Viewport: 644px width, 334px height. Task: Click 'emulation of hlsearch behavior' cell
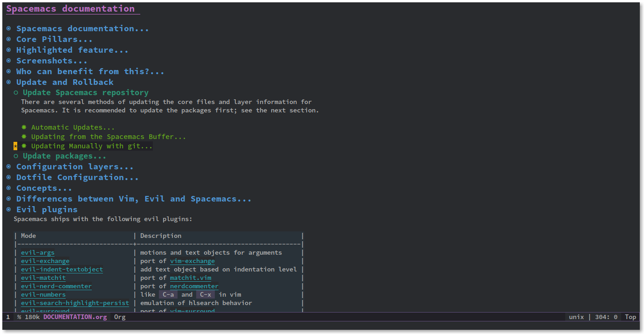pos(196,303)
